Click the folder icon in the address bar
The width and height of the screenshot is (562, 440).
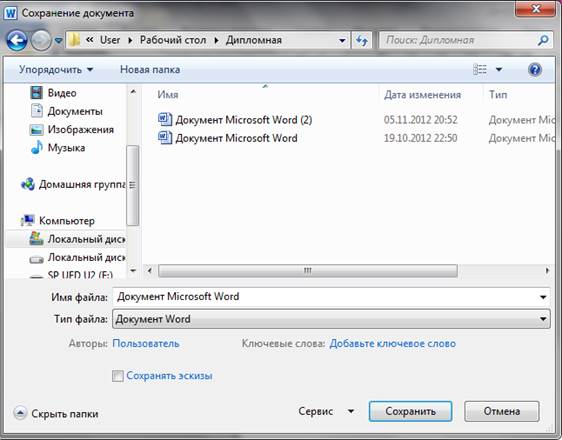point(74,40)
